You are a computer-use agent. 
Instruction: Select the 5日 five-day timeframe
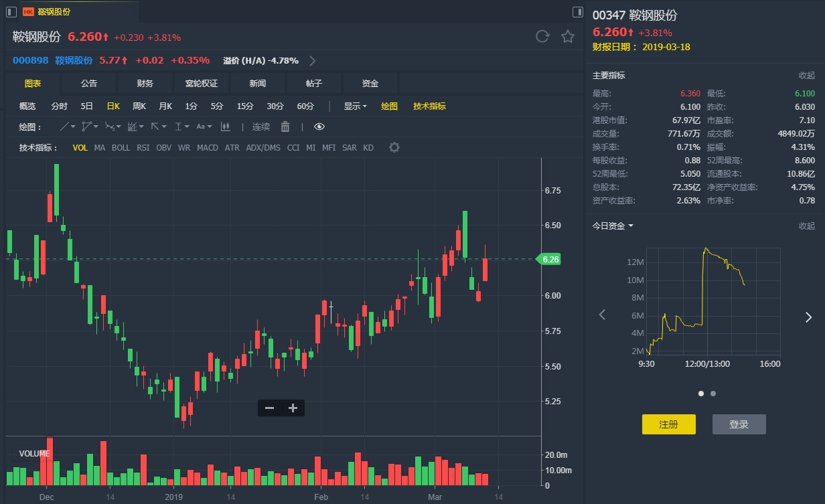click(x=87, y=106)
